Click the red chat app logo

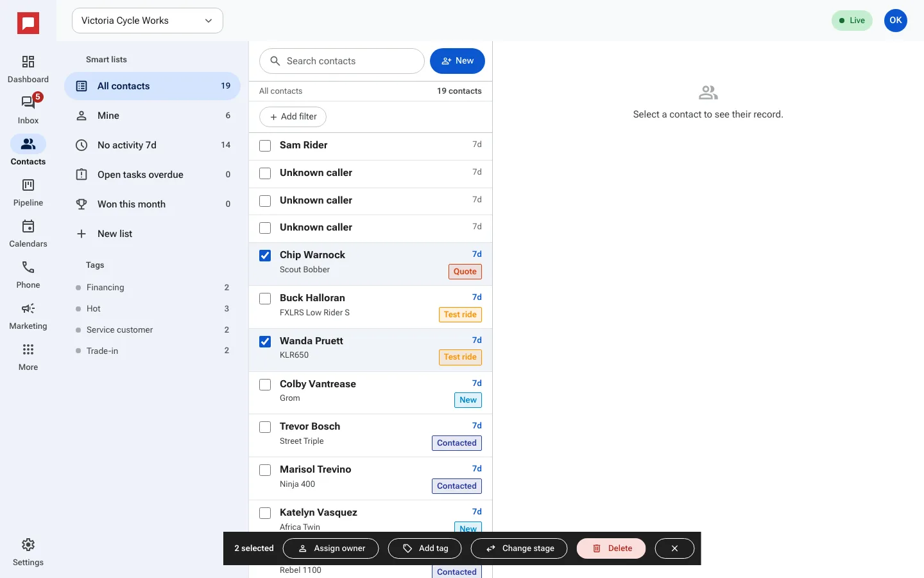pyautogui.click(x=28, y=24)
